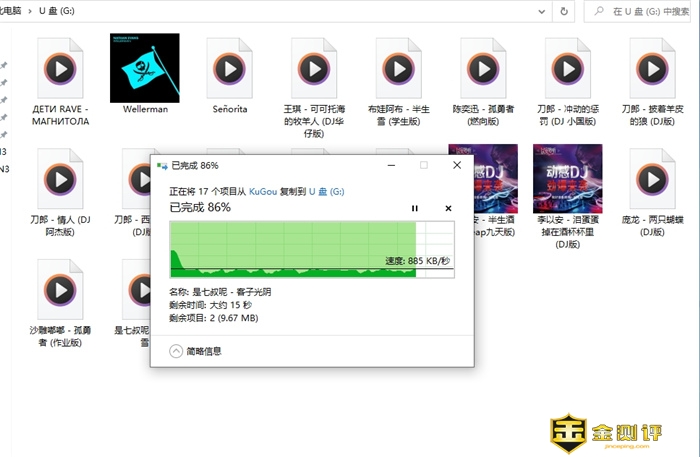Open the address bar history dropdown
This screenshot has width=700, height=457.
pos(539,12)
